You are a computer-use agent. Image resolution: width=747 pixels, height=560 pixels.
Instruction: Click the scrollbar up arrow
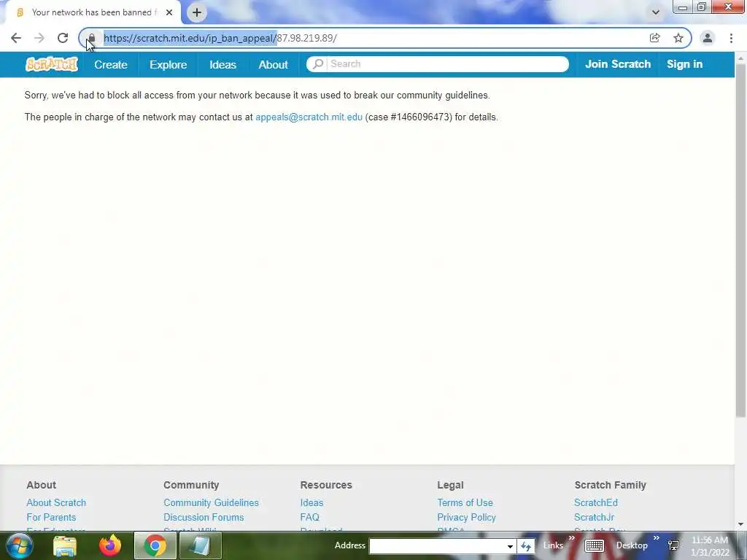(x=741, y=58)
